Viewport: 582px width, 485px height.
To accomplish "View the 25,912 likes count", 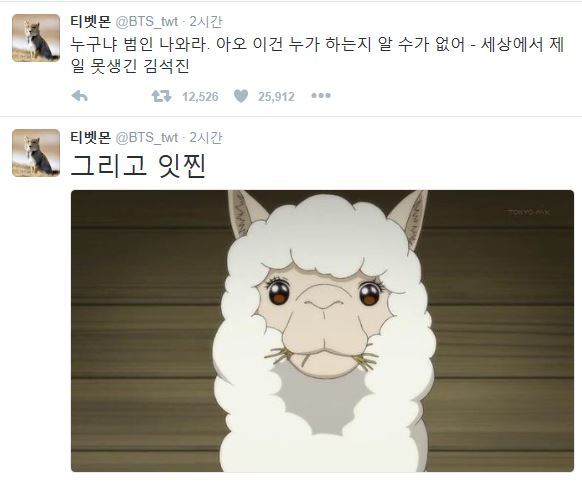I will [276, 97].
